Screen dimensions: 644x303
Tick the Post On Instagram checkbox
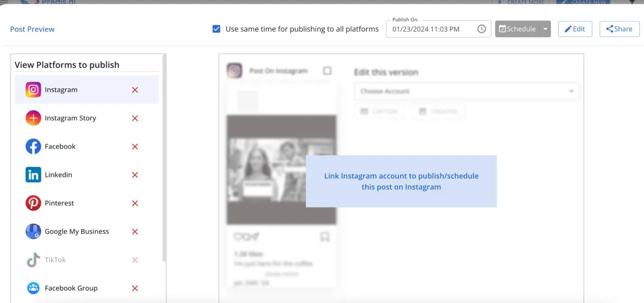(x=327, y=71)
